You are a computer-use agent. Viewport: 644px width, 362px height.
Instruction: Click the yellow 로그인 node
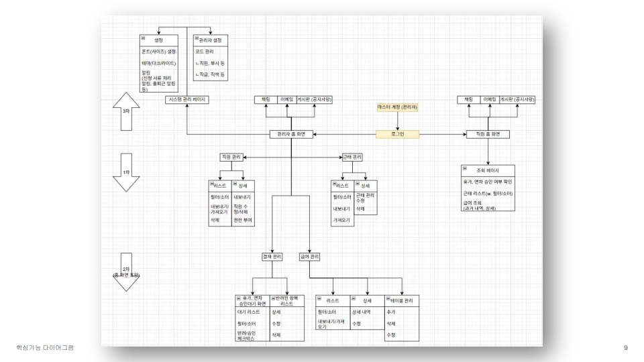398,134
